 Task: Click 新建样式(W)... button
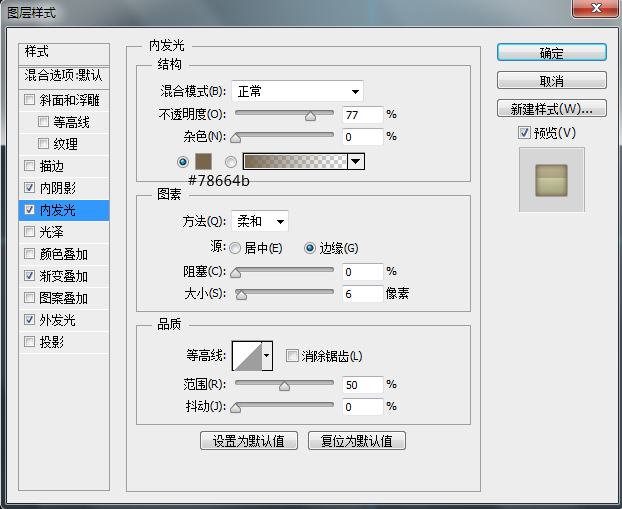pos(551,108)
